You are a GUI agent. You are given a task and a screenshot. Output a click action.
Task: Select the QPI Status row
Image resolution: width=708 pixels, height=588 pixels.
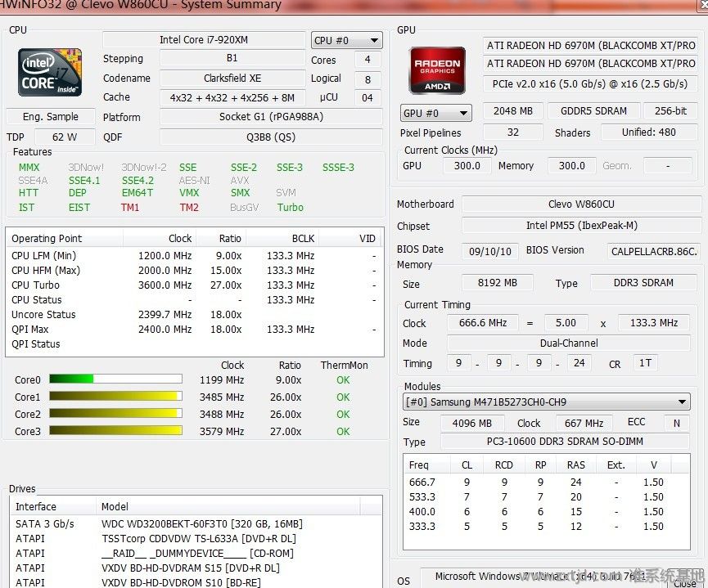coord(194,343)
